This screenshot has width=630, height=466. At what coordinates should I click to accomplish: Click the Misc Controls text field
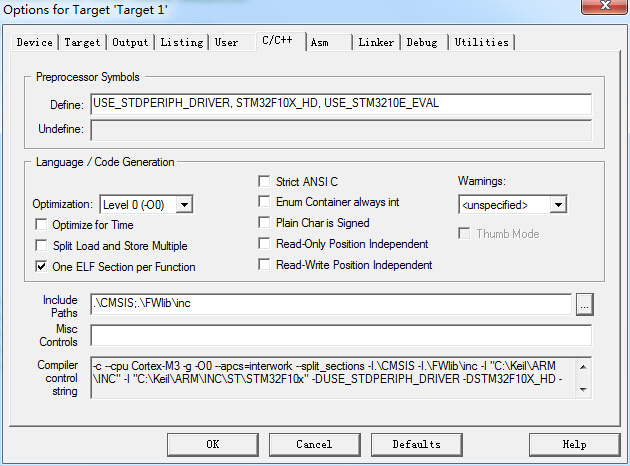(340, 335)
